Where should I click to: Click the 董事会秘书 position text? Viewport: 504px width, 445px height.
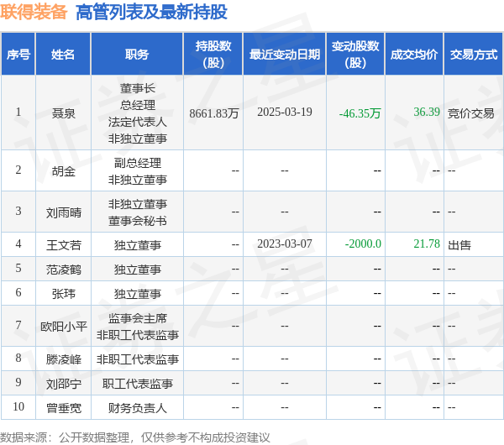(138, 221)
